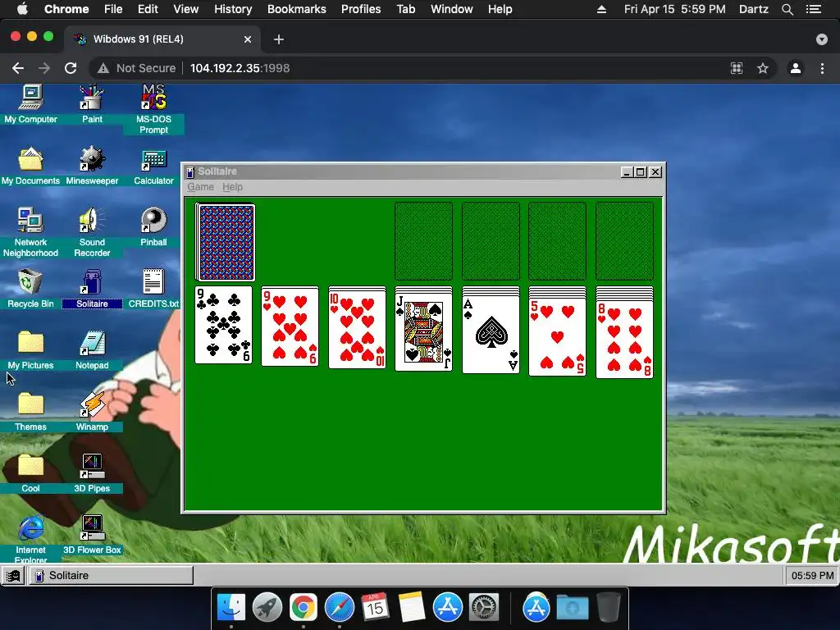Open the MS-DOS Prompt icon
Screen dimensions: 840x630
pyautogui.click(x=153, y=109)
